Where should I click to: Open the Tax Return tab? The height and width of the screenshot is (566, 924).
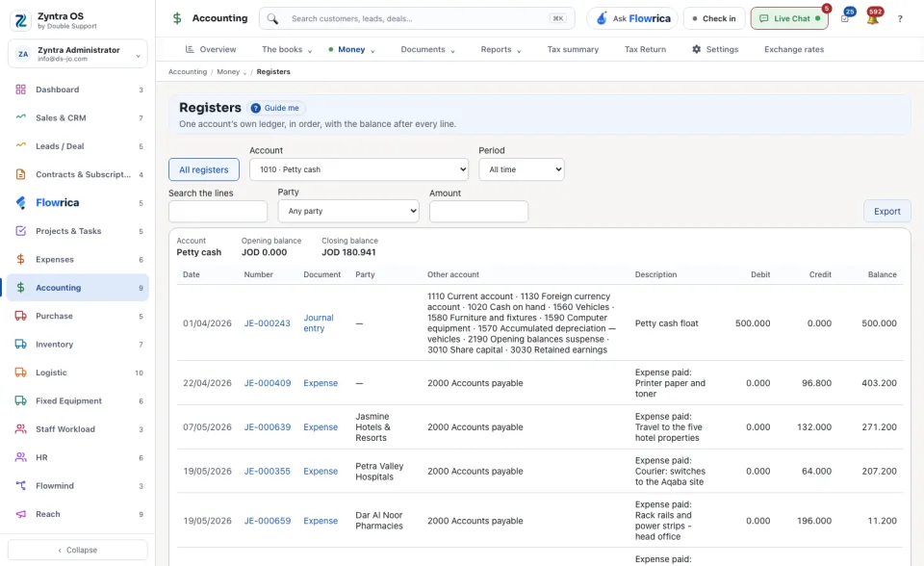pos(645,49)
